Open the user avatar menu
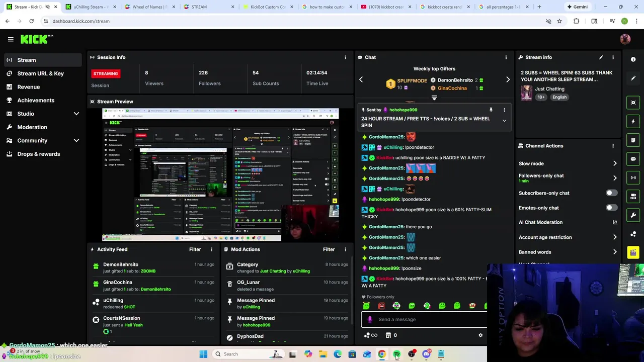The image size is (644, 362). (x=625, y=39)
